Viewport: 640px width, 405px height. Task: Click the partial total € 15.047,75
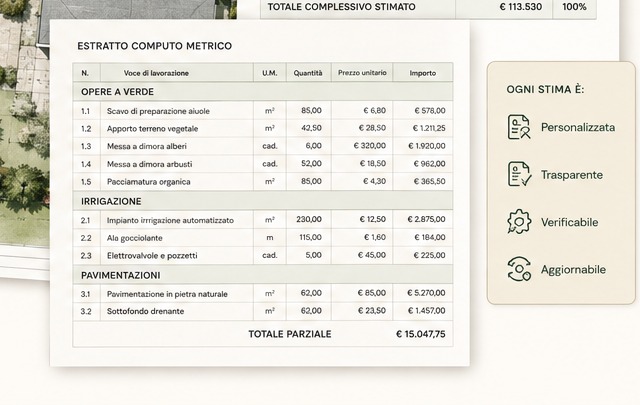(421, 334)
